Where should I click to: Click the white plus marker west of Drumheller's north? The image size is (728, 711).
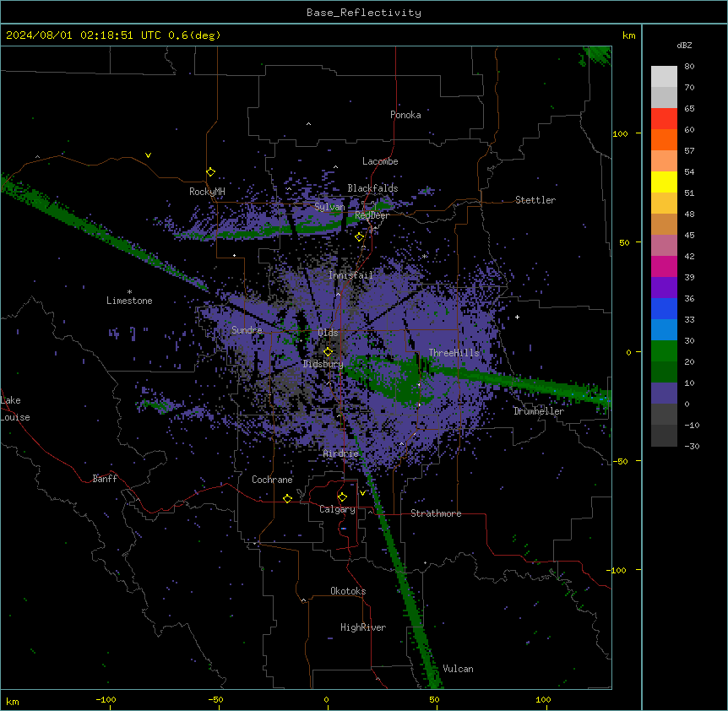(517, 317)
